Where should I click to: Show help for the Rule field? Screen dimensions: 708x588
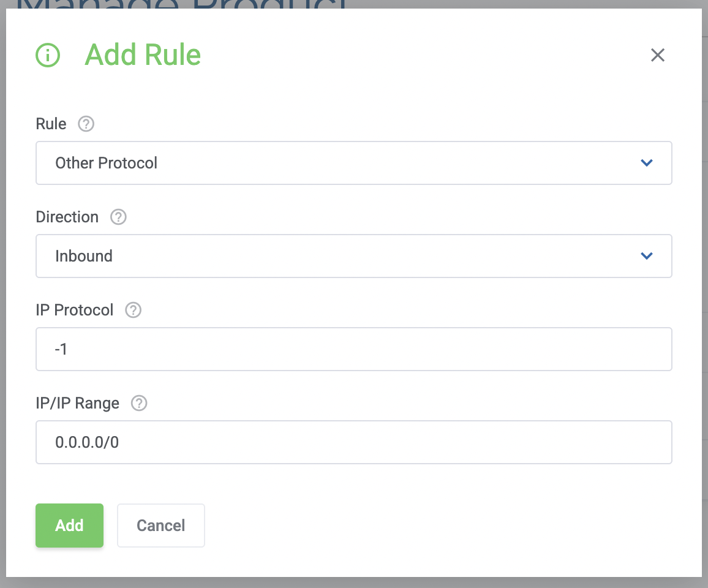86,124
